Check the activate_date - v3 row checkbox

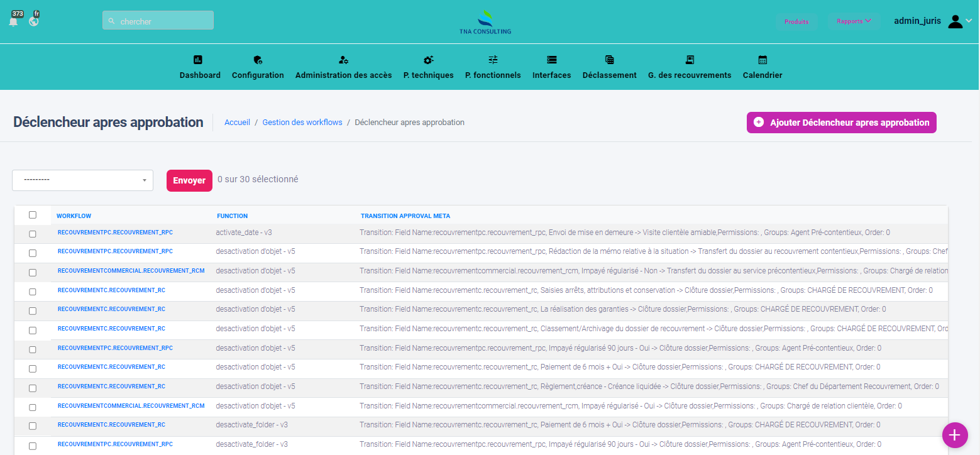click(33, 234)
